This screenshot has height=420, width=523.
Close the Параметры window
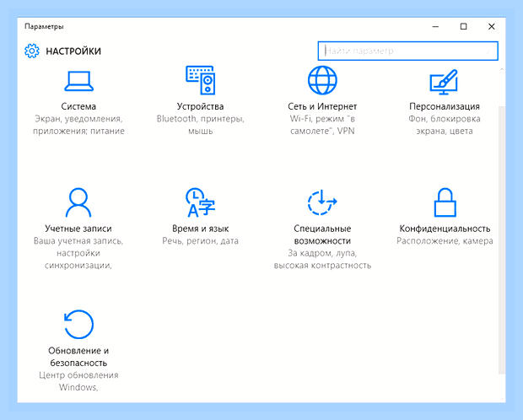491,26
